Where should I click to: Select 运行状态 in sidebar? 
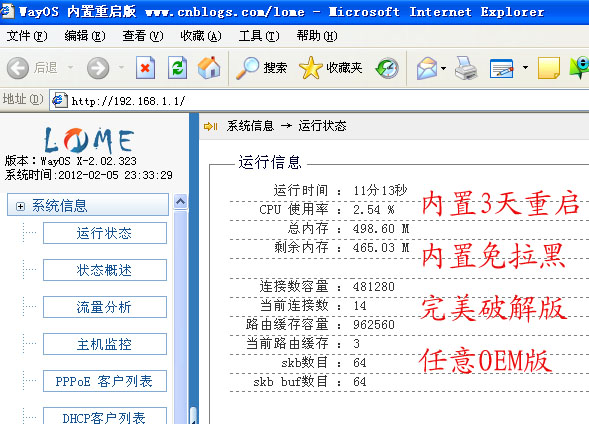(x=105, y=233)
